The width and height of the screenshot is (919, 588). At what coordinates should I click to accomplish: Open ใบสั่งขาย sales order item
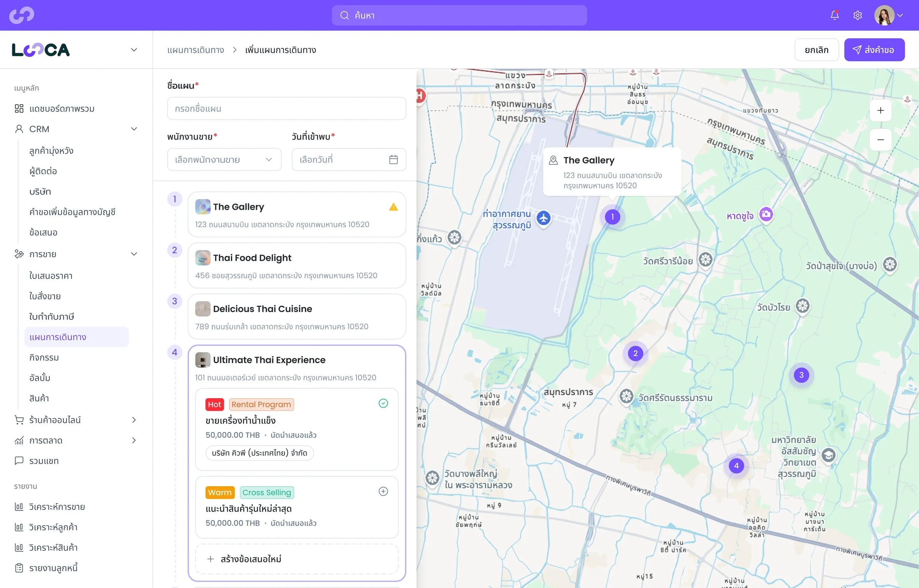[45, 296]
